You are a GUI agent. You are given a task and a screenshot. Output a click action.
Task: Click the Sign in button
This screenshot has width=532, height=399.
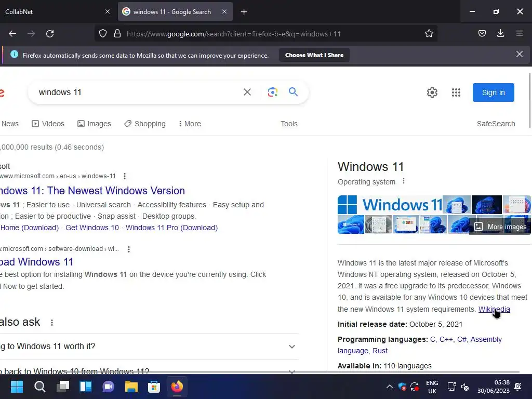click(494, 92)
